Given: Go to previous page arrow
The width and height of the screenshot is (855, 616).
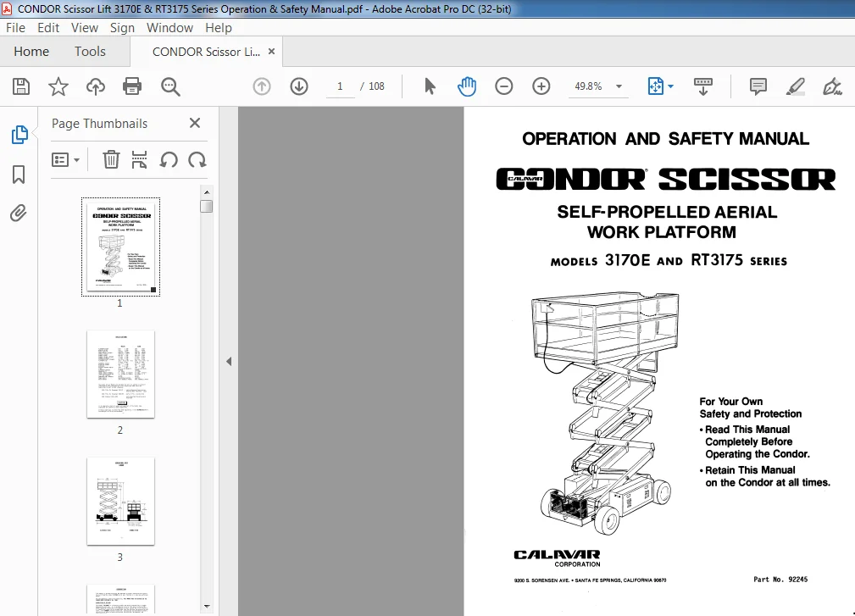Looking at the screenshot, I should coord(262,86).
